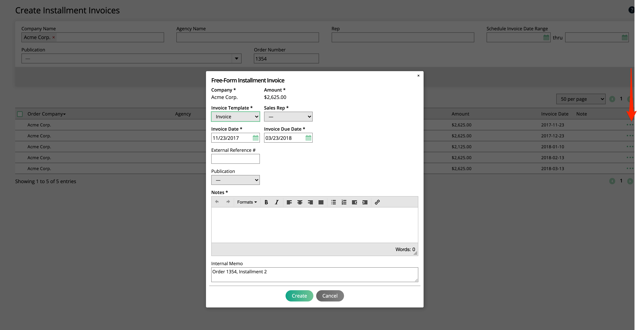Click the increase indent icon in Notes
The image size is (644, 330).
(x=365, y=202)
